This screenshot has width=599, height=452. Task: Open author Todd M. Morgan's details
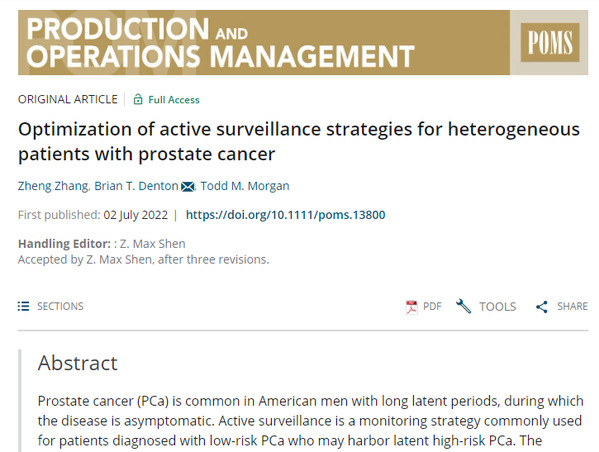click(245, 186)
